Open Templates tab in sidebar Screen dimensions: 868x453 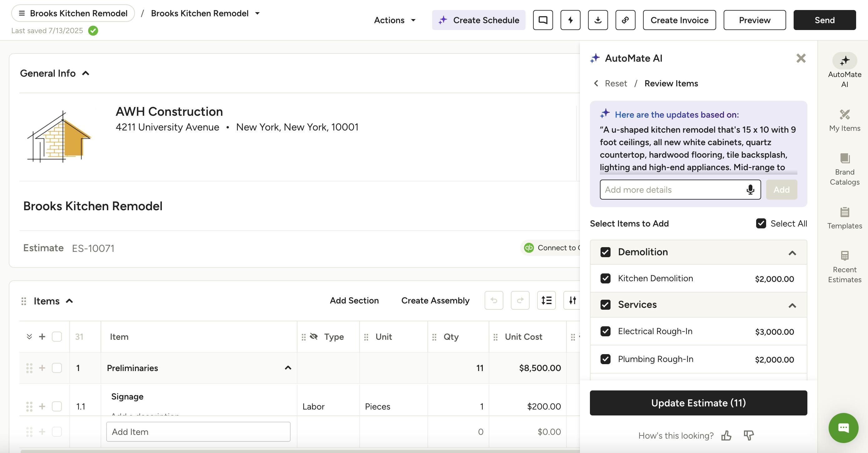(845, 218)
